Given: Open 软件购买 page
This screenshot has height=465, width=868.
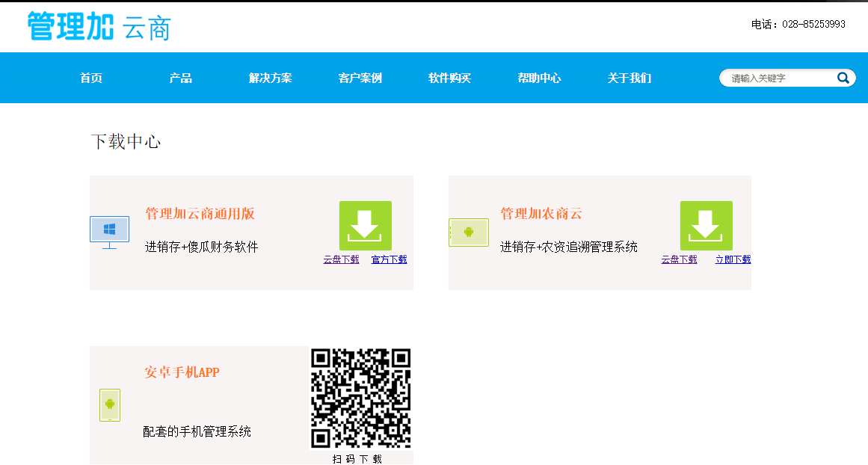Looking at the screenshot, I should (x=449, y=78).
